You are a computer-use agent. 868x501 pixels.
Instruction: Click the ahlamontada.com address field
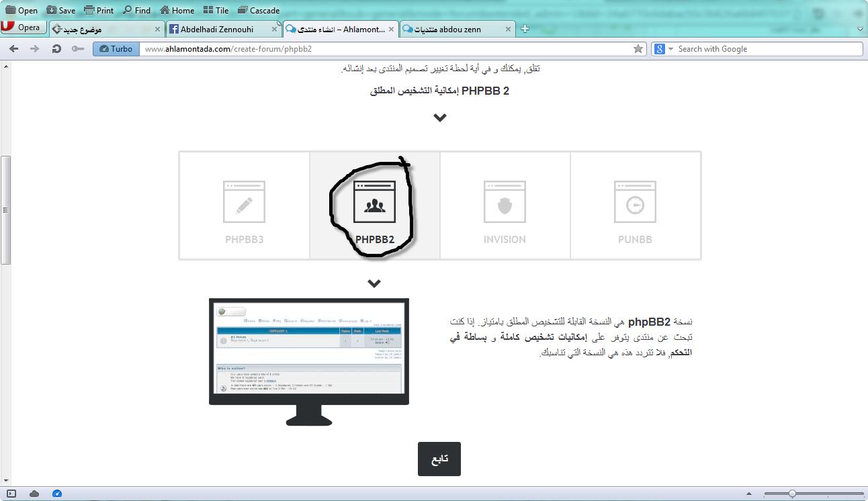click(x=386, y=48)
